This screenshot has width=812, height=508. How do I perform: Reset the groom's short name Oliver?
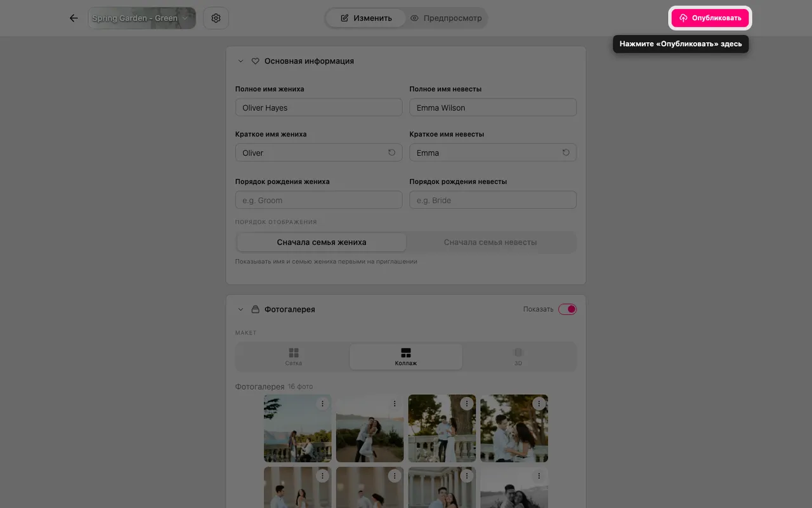391,152
